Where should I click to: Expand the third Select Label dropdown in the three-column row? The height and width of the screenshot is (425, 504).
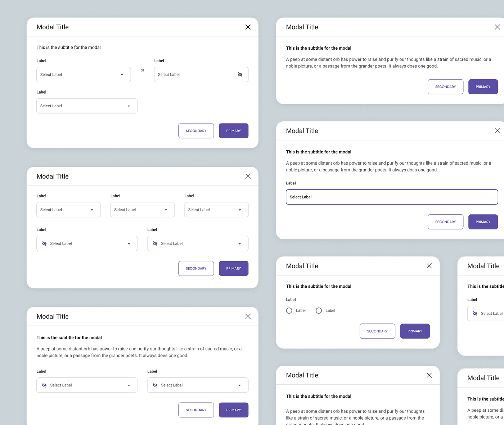[216, 210]
